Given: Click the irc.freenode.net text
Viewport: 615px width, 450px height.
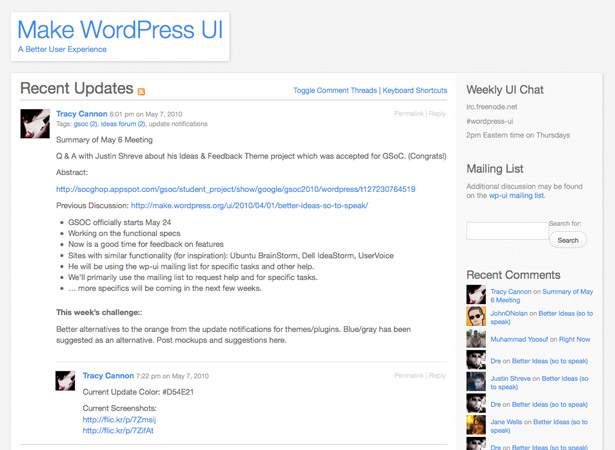Looking at the screenshot, I should (x=491, y=107).
